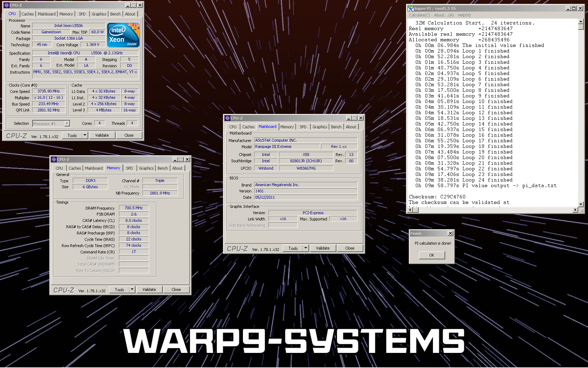Click the Multiplier value x 16.0 ( 12 - 16 )
The width and height of the screenshot is (588, 368).
pos(49,97)
